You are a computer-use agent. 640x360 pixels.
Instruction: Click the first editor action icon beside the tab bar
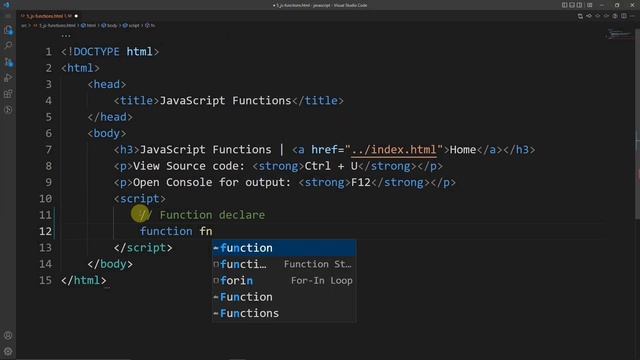pyautogui.click(x=580, y=16)
